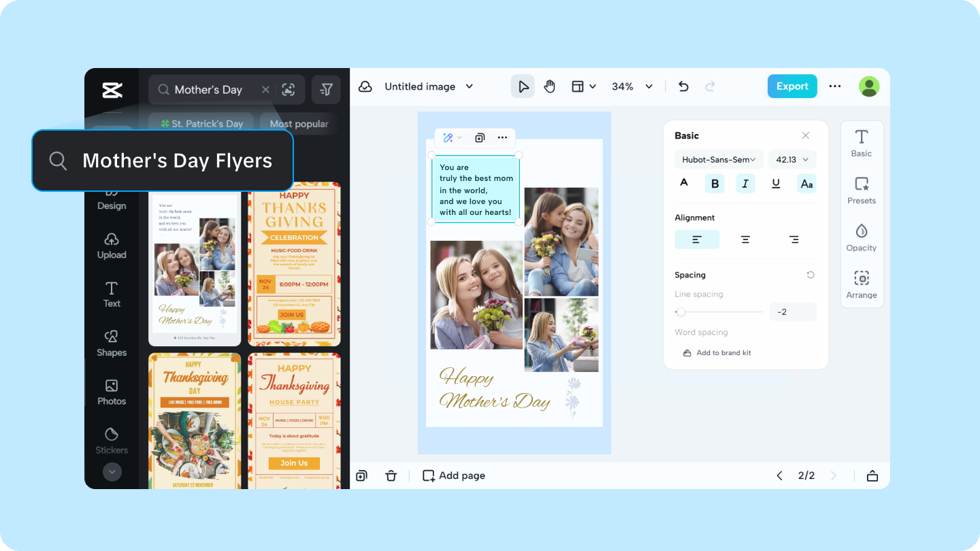Image resolution: width=980 pixels, height=551 pixels.
Task: Toggle italic formatting
Action: pyautogui.click(x=745, y=184)
